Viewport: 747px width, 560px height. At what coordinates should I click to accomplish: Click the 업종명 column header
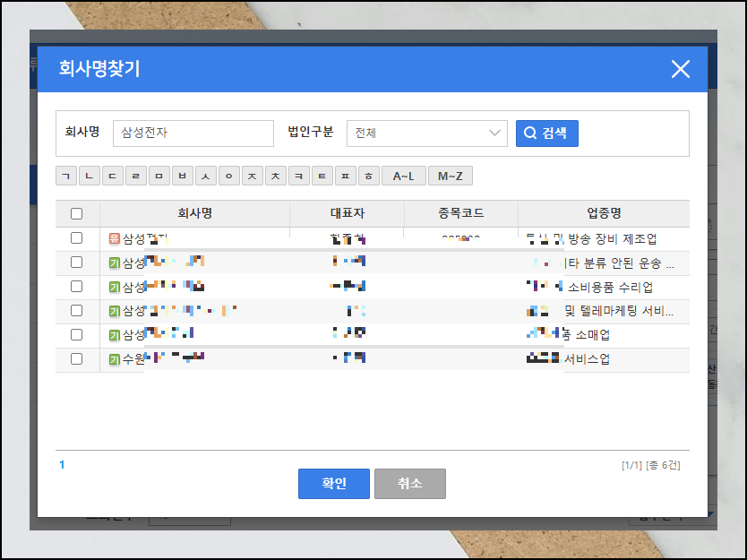coord(604,213)
